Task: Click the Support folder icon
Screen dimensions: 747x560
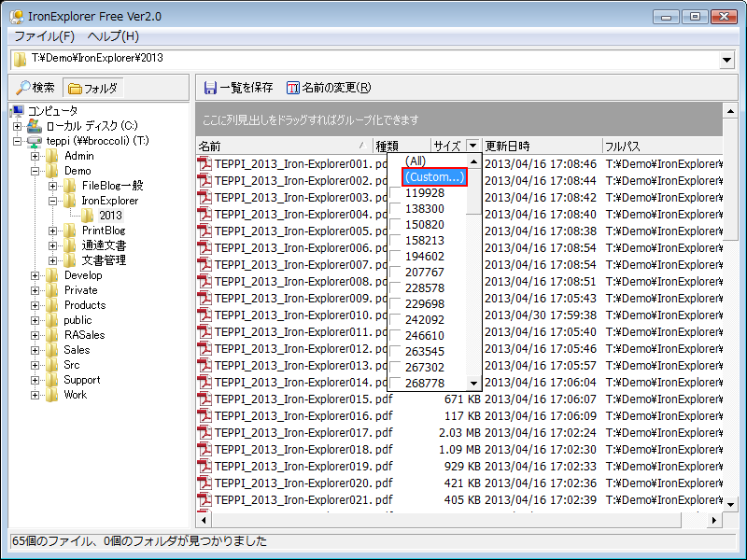Action: tap(52, 380)
